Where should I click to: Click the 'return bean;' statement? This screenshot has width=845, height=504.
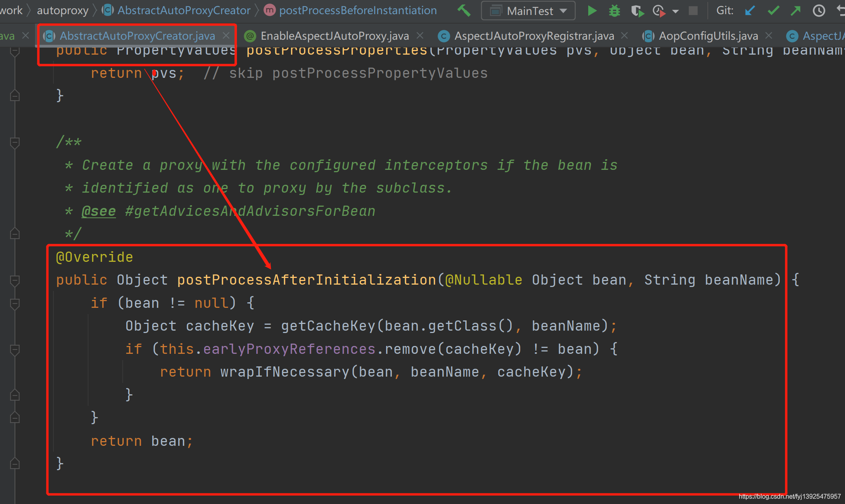(142, 441)
